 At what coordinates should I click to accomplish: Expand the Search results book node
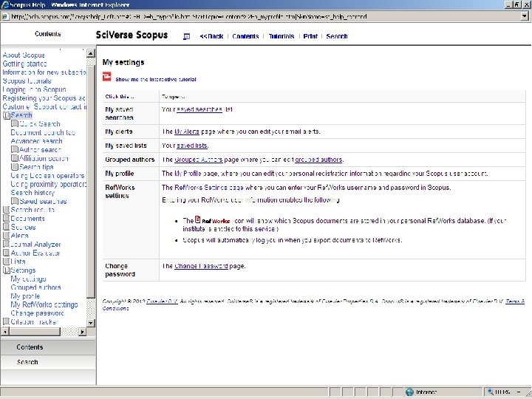coord(6,210)
